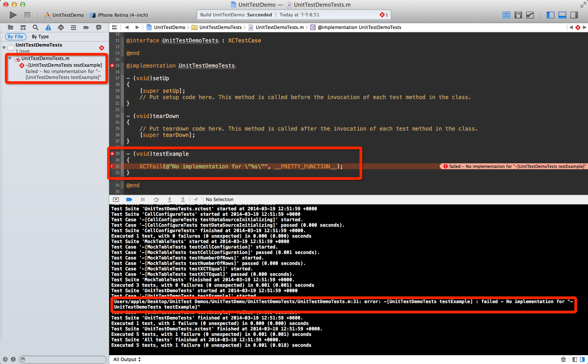Open the Find navigator
The height and width of the screenshot is (364, 588).
point(36,27)
